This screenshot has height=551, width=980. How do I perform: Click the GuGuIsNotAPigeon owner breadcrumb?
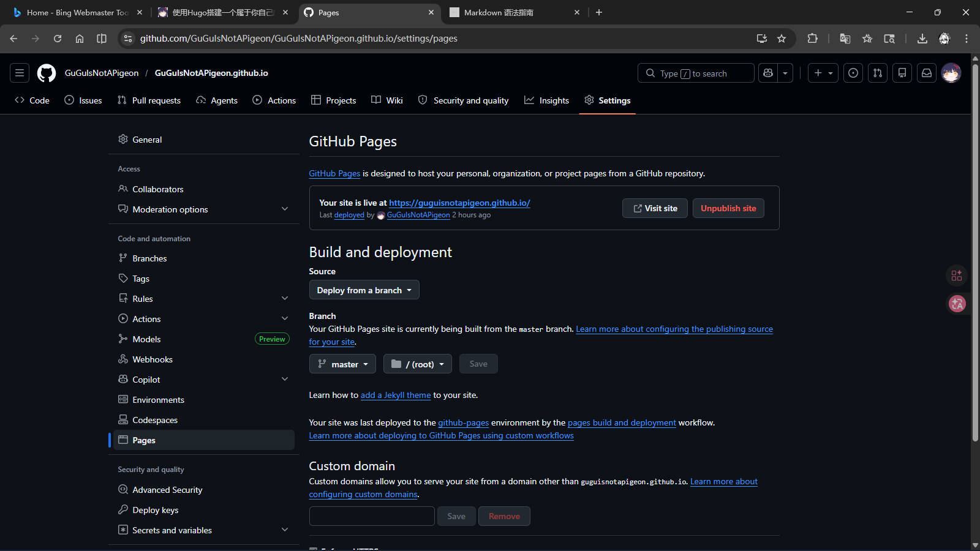coord(102,73)
